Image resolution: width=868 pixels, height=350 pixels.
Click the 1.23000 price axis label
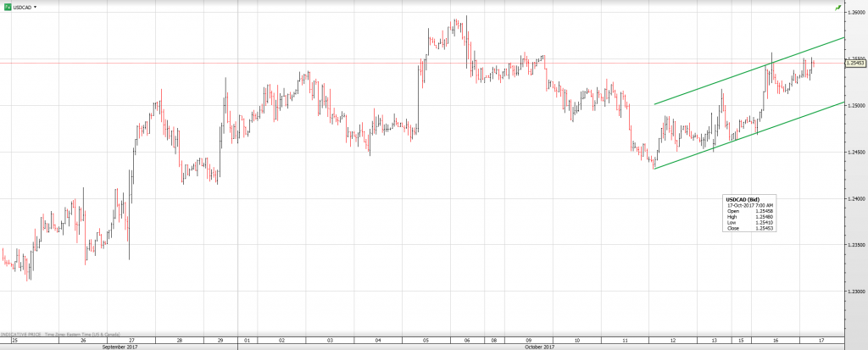click(854, 292)
